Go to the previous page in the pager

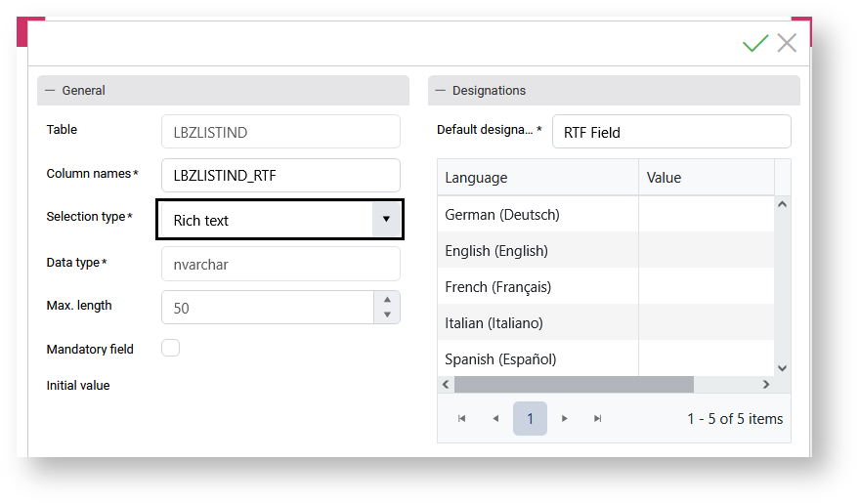[495, 419]
